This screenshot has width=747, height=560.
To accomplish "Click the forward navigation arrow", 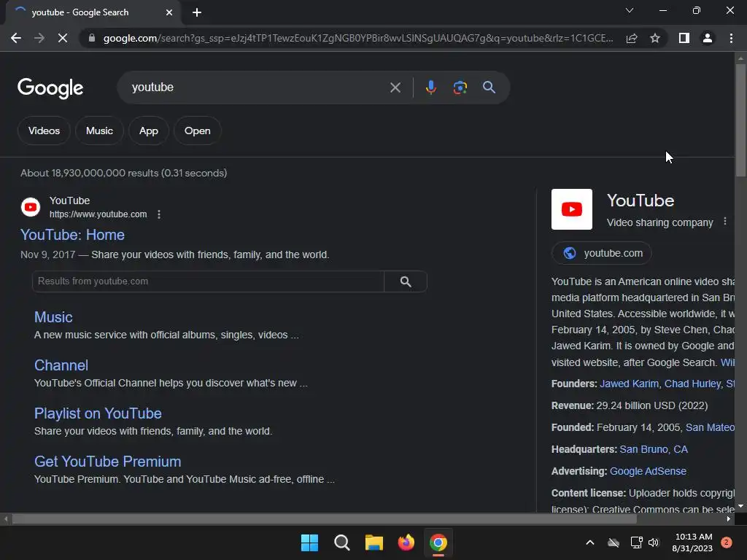I will tap(39, 38).
